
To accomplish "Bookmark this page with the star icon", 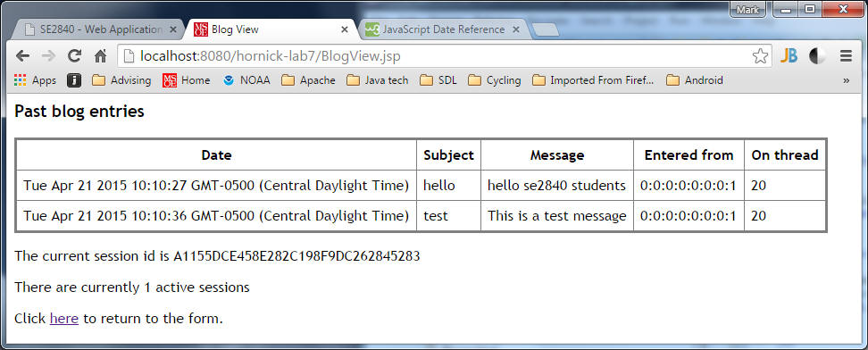I will point(760,56).
